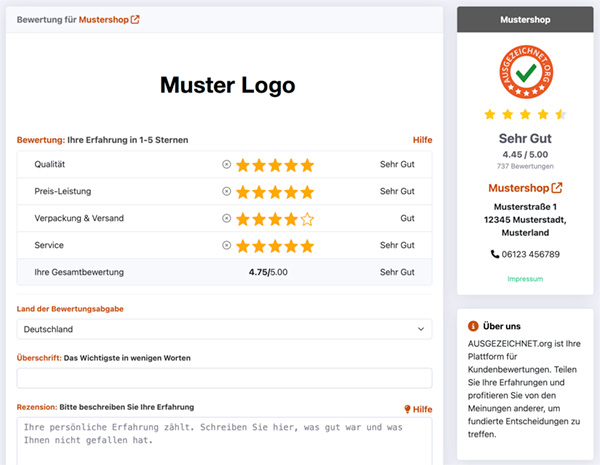Open the Impressum link

(x=526, y=279)
